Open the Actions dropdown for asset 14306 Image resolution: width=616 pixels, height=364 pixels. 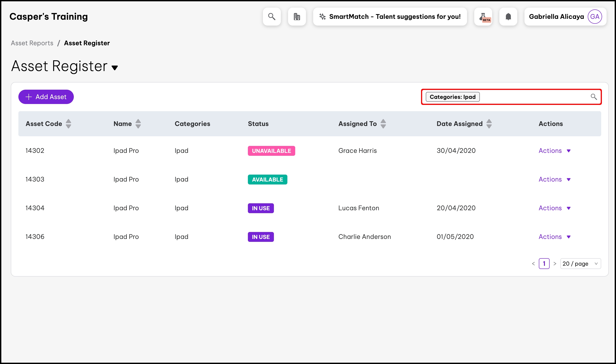tap(554, 237)
